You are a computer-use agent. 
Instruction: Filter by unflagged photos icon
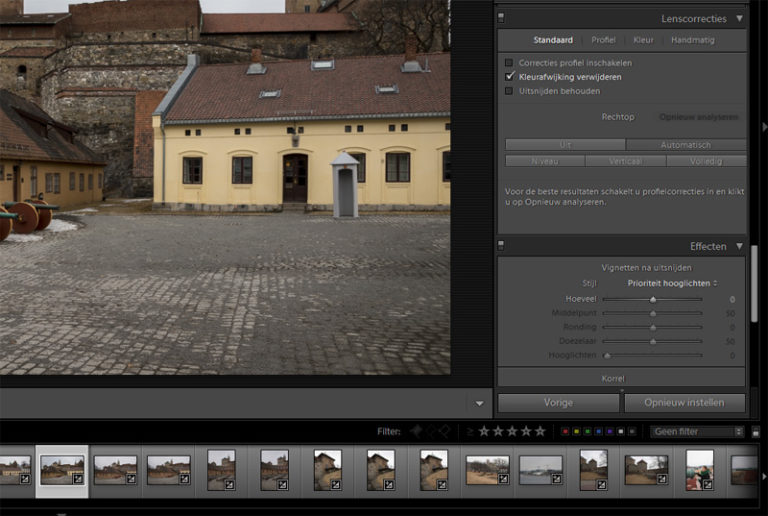click(431, 431)
